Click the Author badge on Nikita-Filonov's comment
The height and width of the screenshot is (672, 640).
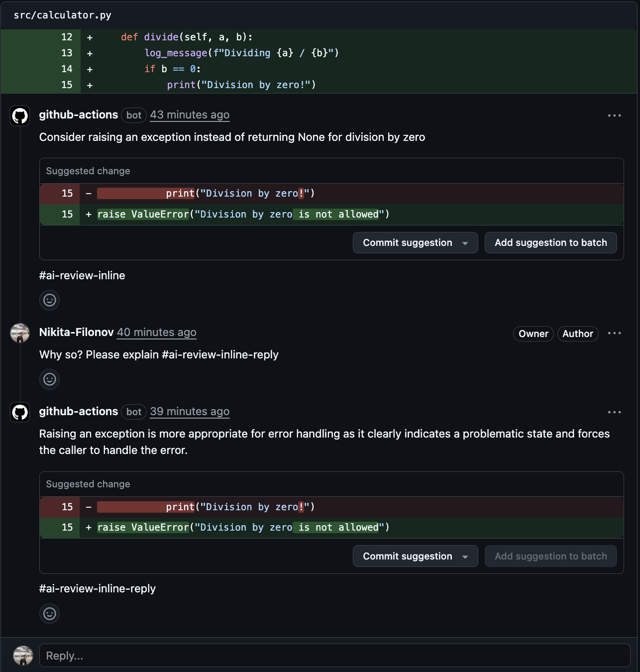pos(577,334)
